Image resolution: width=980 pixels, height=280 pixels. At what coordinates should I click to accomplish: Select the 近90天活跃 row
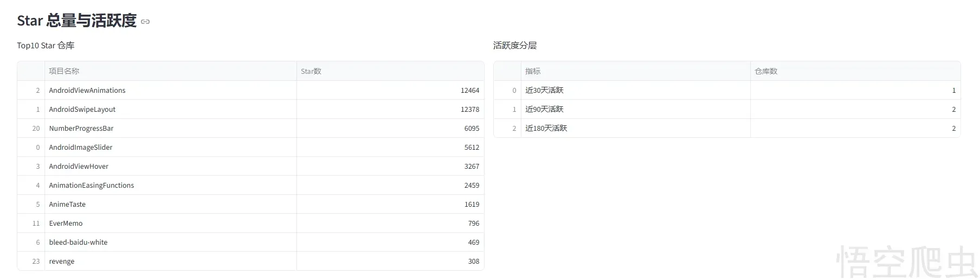pyautogui.click(x=544, y=110)
